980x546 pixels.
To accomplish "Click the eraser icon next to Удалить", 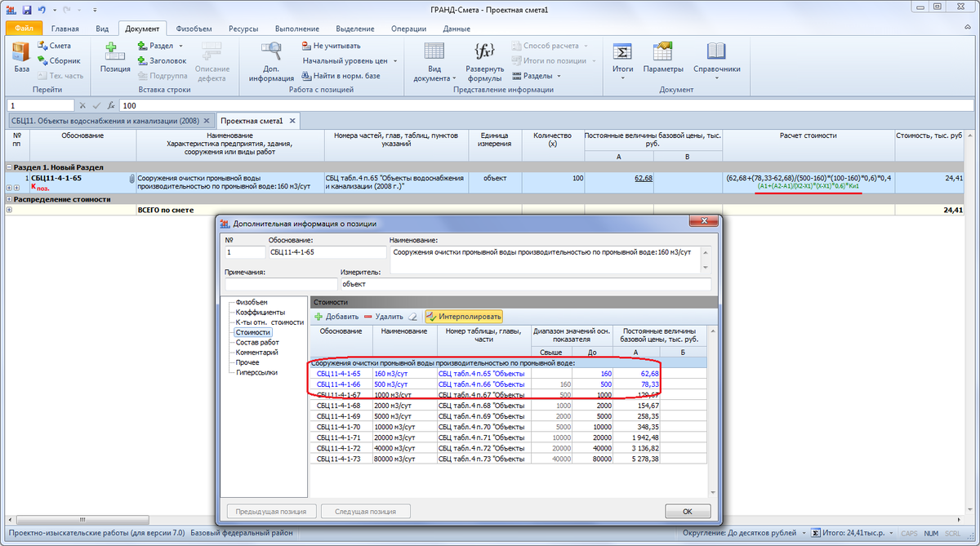I will [x=412, y=317].
